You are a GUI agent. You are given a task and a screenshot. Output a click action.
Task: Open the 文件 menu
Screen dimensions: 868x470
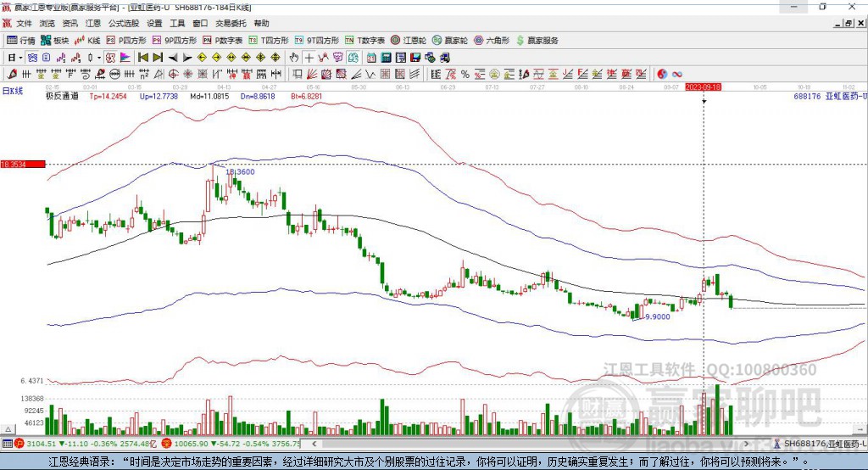click(25, 23)
